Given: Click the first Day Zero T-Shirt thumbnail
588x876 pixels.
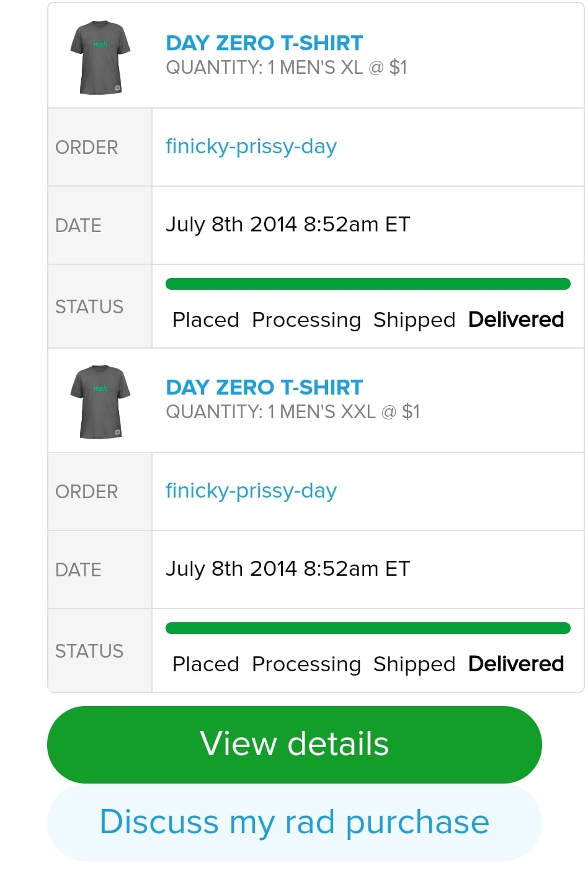Looking at the screenshot, I should click(100, 58).
